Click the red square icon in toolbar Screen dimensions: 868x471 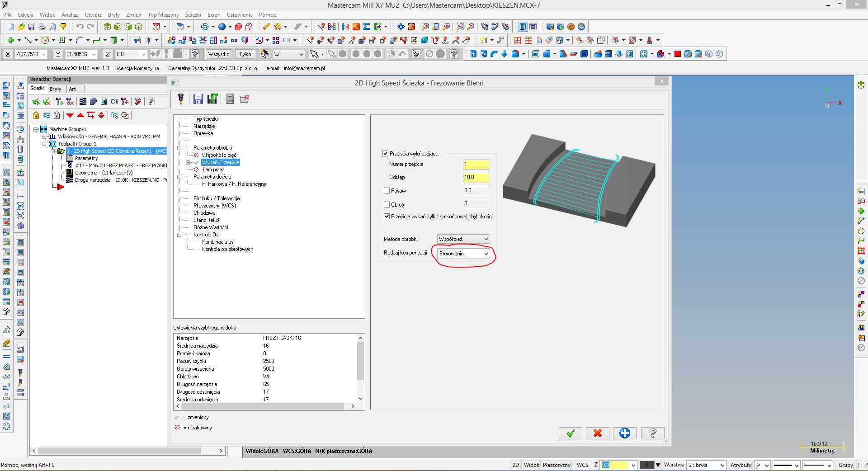pyautogui.click(x=677, y=54)
